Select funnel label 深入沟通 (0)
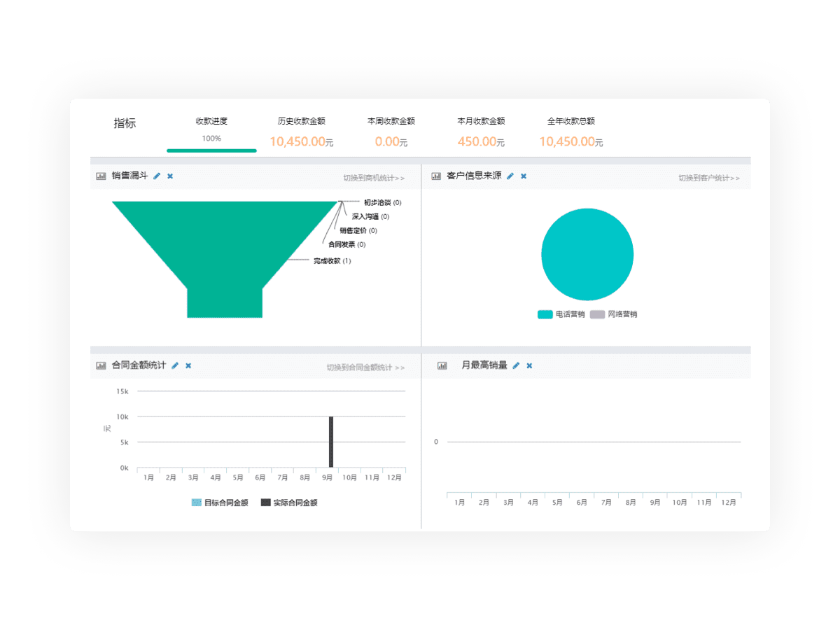This screenshot has height=630, width=840. pyautogui.click(x=370, y=217)
